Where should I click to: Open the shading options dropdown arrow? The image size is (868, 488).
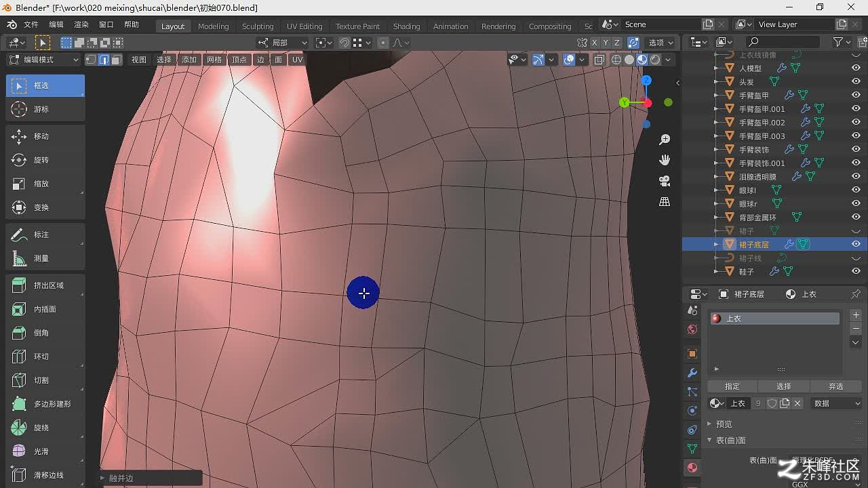pos(669,60)
